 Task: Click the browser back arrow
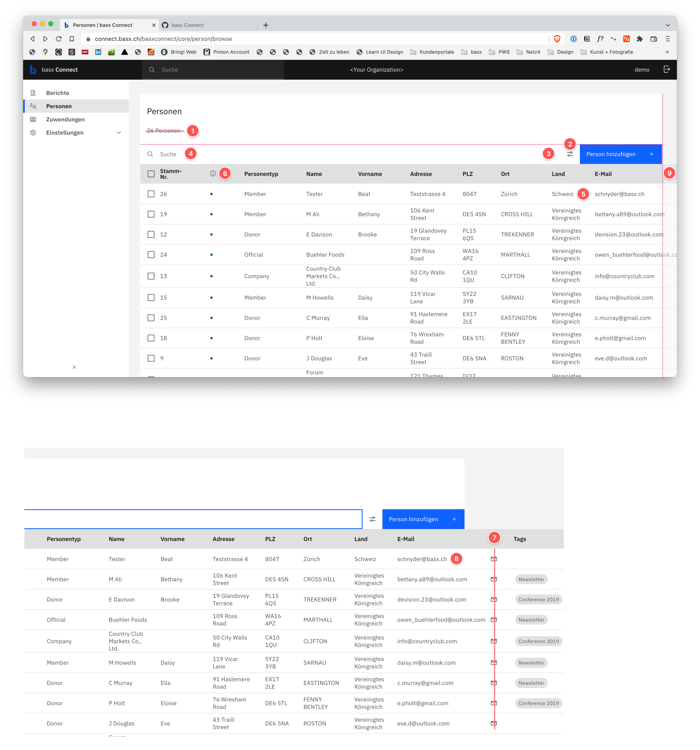pyautogui.click(x=32, y=39)
